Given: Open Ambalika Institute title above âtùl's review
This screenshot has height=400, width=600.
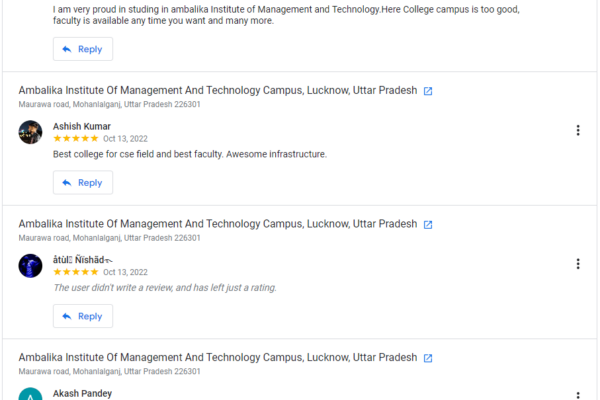Looking at the screenshot, I should click(218, 224).
